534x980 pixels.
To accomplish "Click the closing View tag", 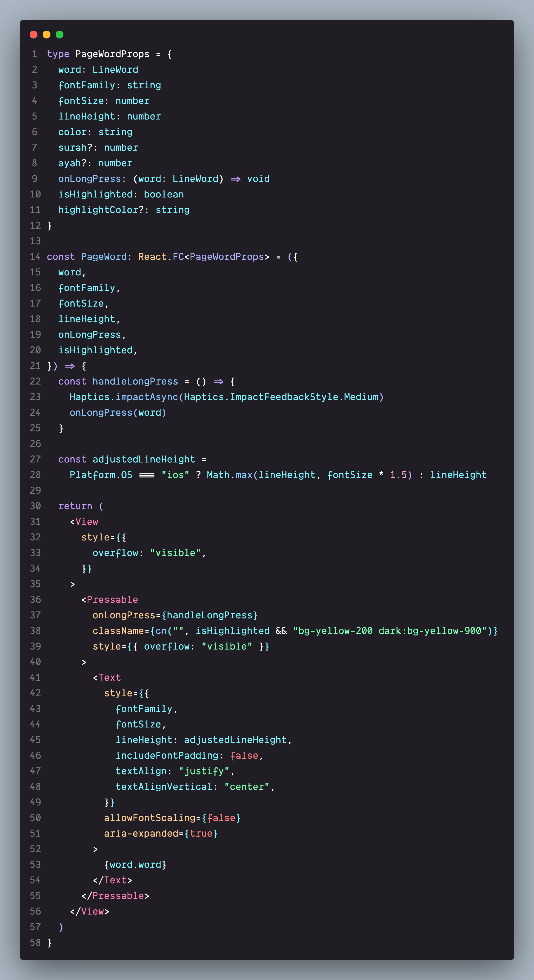I will coord(89,911).
